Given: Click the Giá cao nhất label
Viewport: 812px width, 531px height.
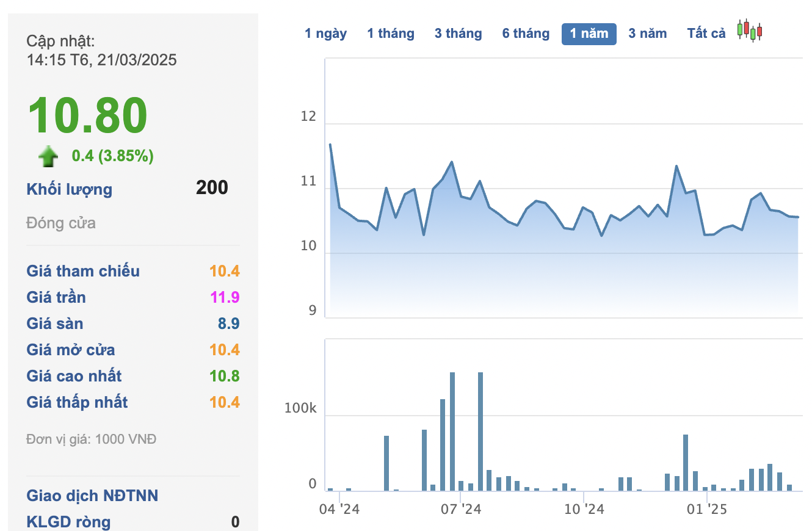Looking at the screenshot, I should click(x=74, y=376).
